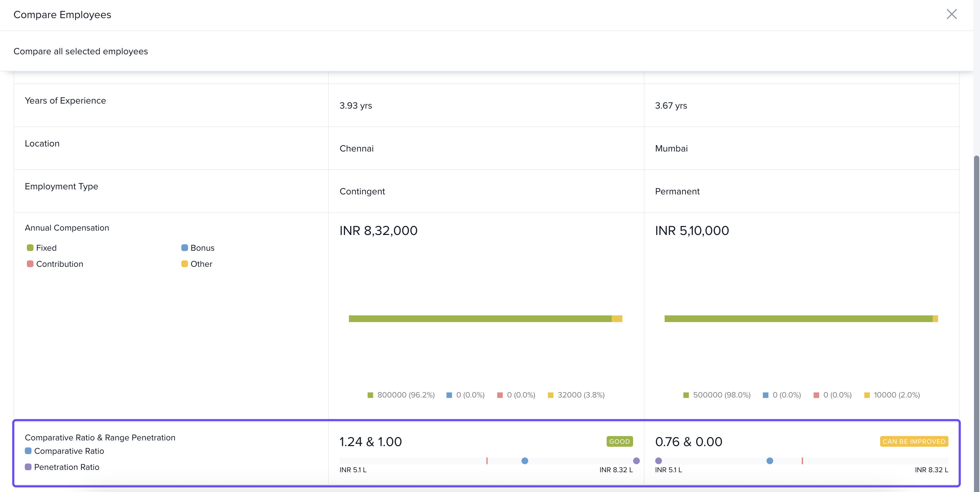Image resolution: width=980 pixels, height=492 pixels.
Task: Close the Compare Employees dialog
Action: tap(951, 14)
